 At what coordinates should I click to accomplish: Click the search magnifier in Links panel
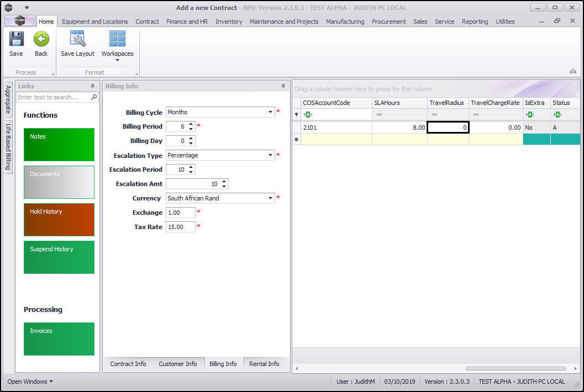click(x=94, y=97)
